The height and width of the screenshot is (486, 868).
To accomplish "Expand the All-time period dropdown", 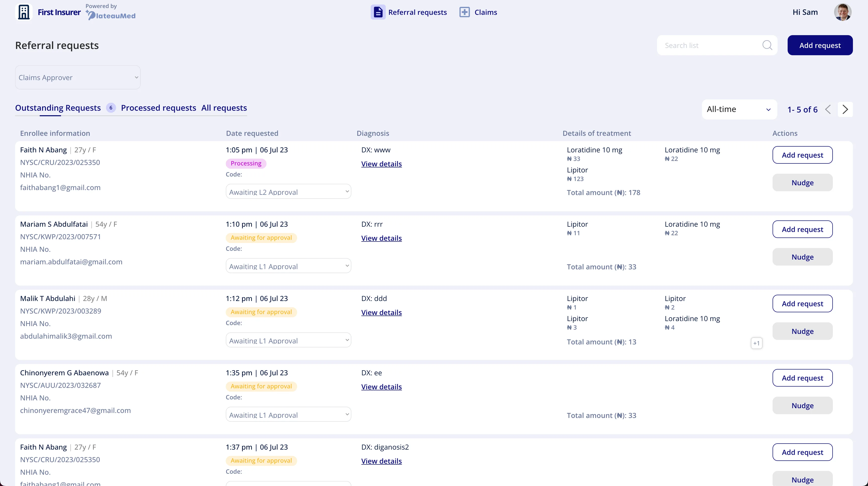I will click(x=739, y=109).
